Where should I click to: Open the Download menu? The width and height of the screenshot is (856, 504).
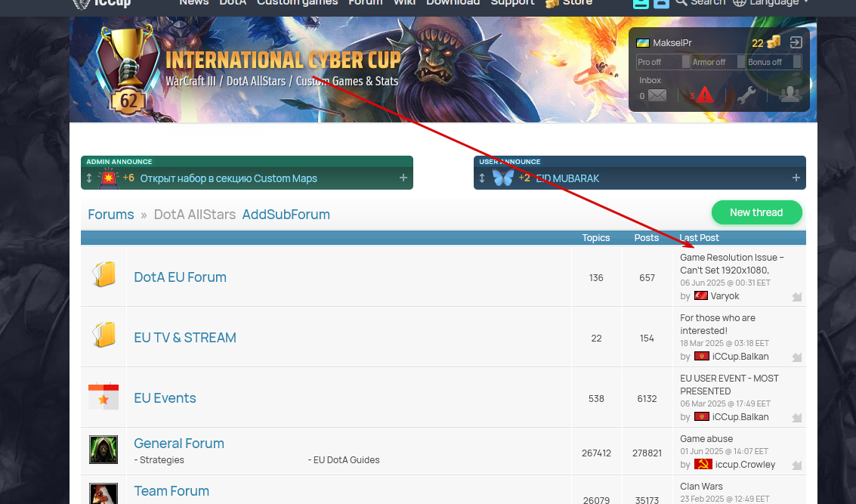coord(453,3)
